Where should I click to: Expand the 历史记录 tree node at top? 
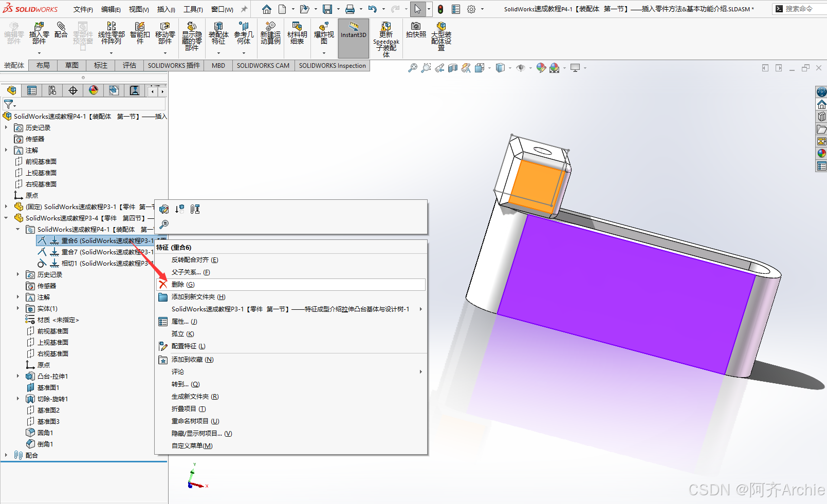[x=6, y=127]
